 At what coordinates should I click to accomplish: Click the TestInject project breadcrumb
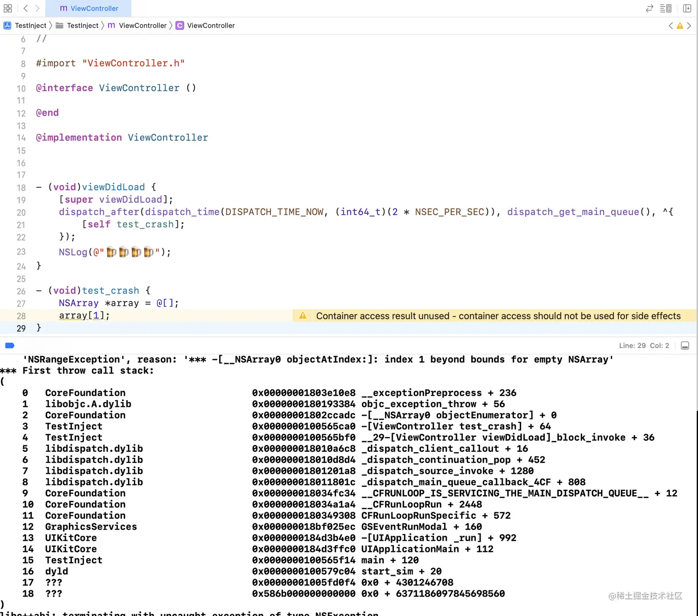click(x=25, y=25)
